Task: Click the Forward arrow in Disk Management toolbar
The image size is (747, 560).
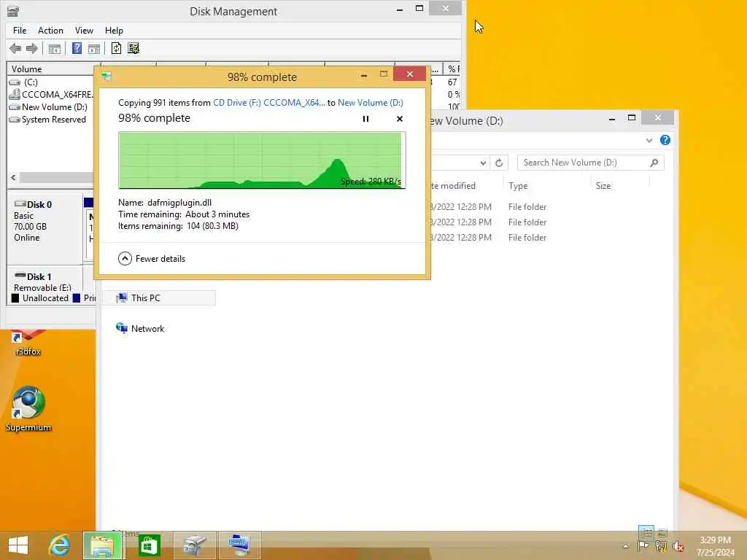Action: [32, 49]
